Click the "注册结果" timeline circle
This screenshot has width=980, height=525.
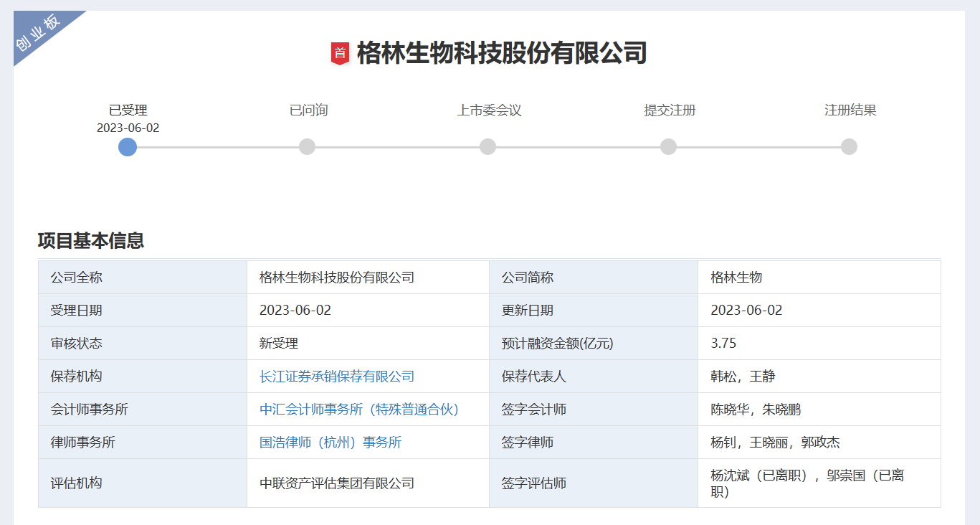[849, 147]
